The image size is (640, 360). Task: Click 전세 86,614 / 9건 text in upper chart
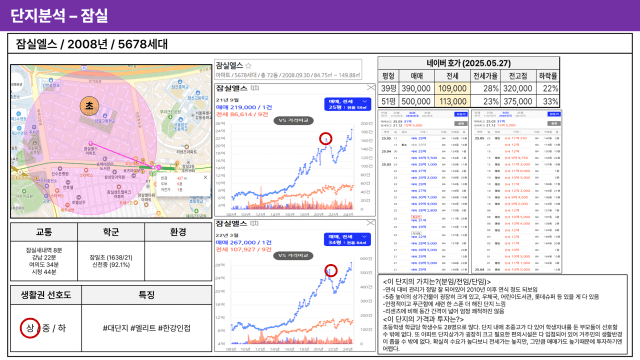tap(242, 114)
